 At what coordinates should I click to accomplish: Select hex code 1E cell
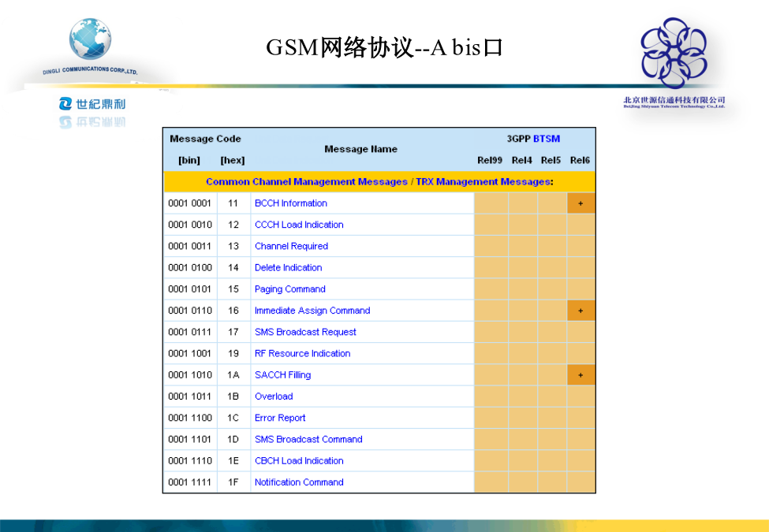[x=233, y=461]
